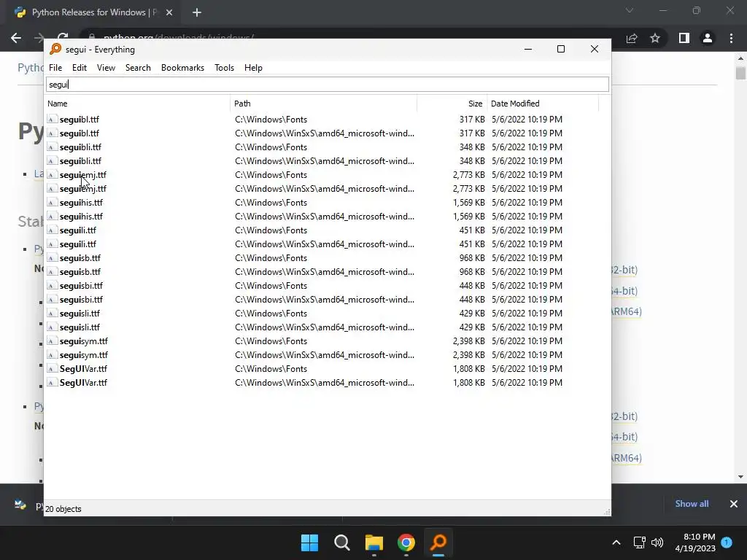
Task: Toggle the Chrome side panel
Action: pos(684,38)
